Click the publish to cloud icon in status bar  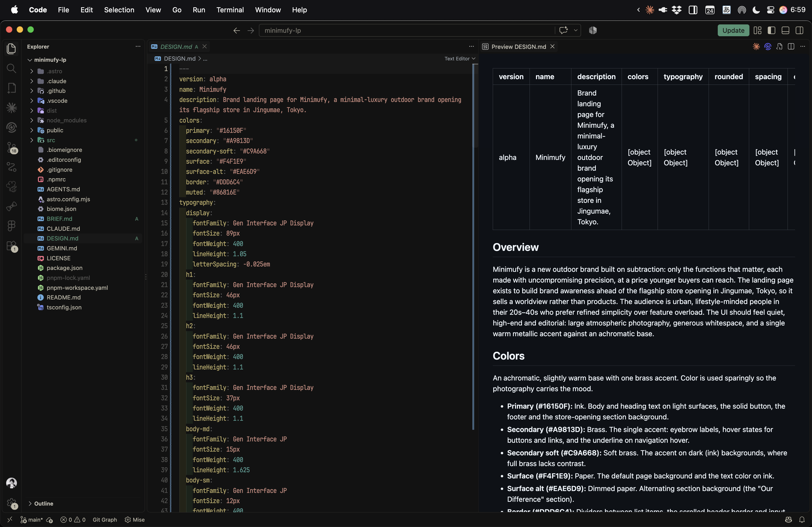click(x=50, y=520)
